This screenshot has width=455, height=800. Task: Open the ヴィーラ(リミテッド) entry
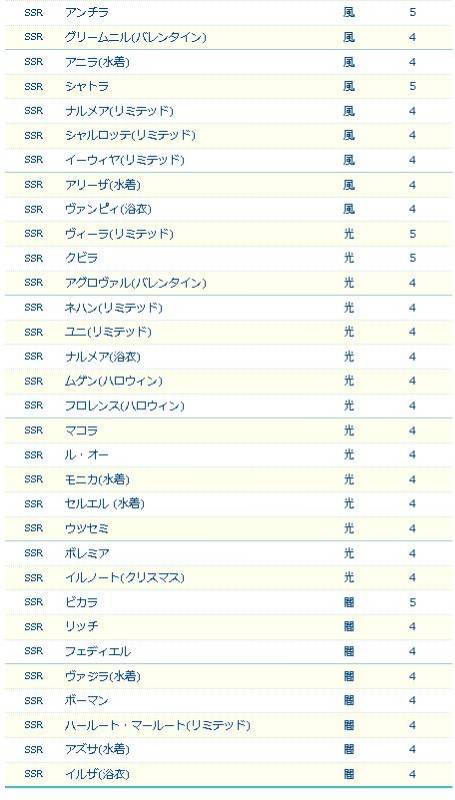click(119, 234)
